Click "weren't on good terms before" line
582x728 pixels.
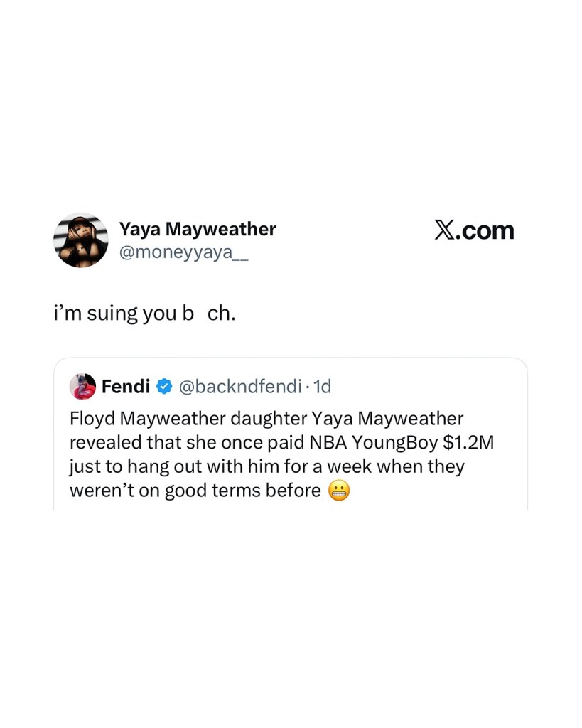tap(195, 491)
